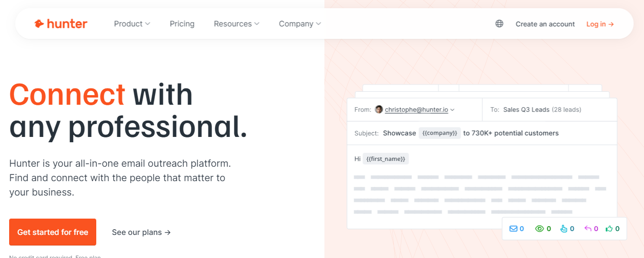The image size is (644, 258).
Task: Click the Connect headline word
Action: tap(67, 94)
